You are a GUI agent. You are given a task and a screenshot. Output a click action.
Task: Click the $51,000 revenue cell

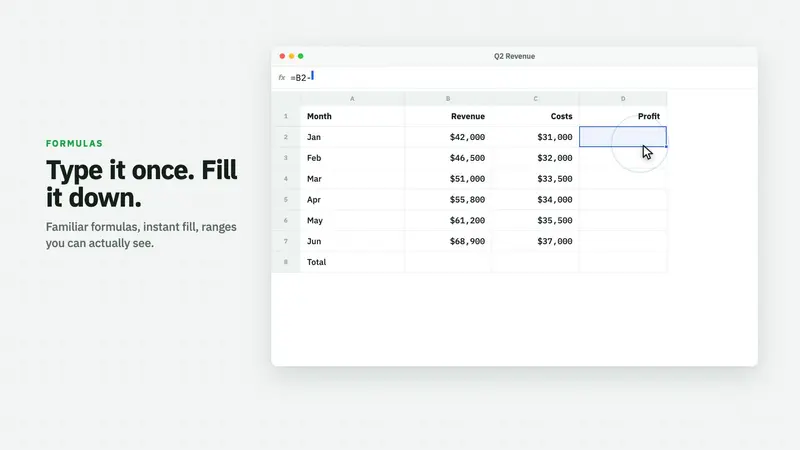[x=448, y=179]
